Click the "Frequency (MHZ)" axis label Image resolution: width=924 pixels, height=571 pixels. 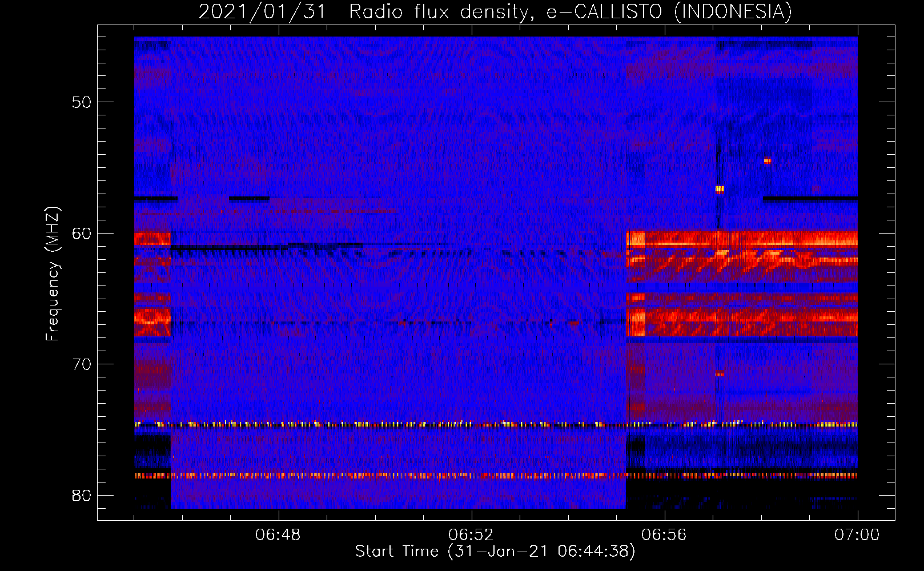[53, 274]
